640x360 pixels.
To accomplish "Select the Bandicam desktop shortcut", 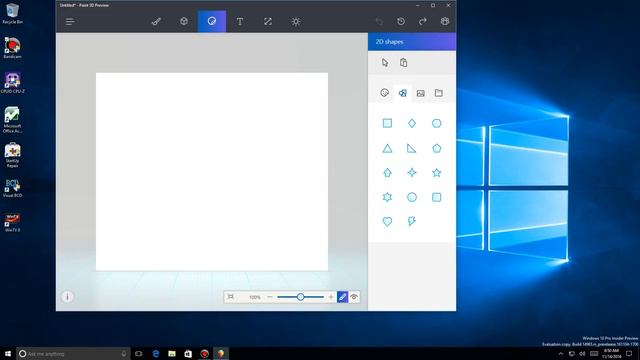I will pyautogui.click(x=12, y=48).
